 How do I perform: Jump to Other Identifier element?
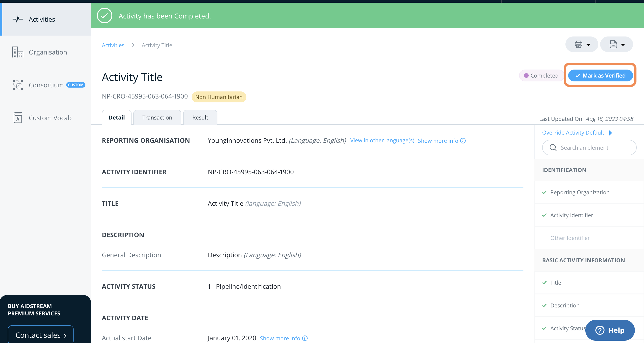[570, 238]
